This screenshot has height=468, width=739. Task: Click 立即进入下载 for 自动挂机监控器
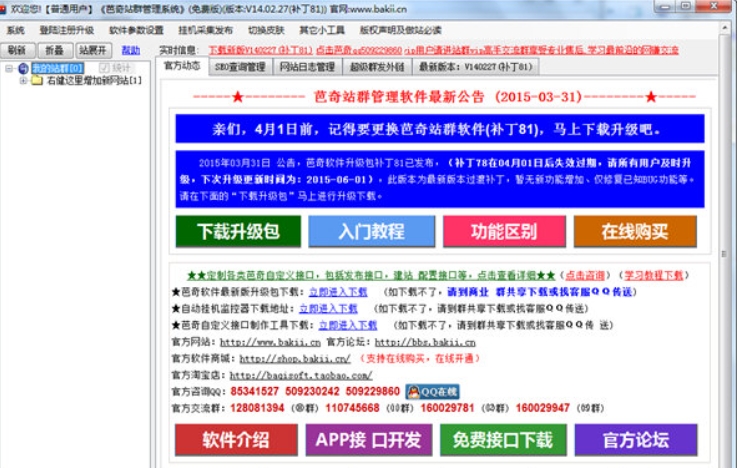(328, 309)
